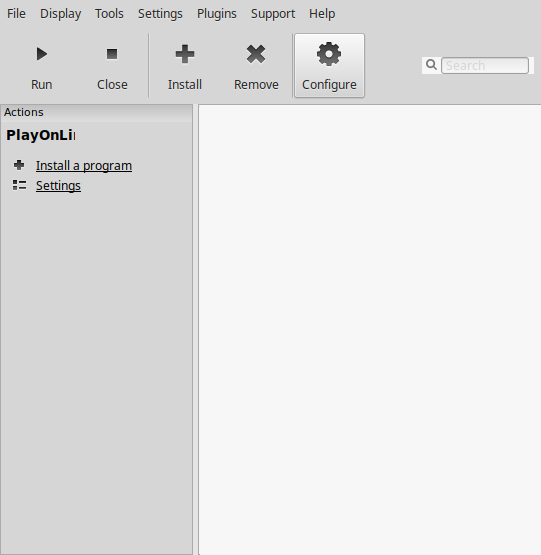Select the Actions panel header
The image size is (541, 555).
[x=96, y=112]
